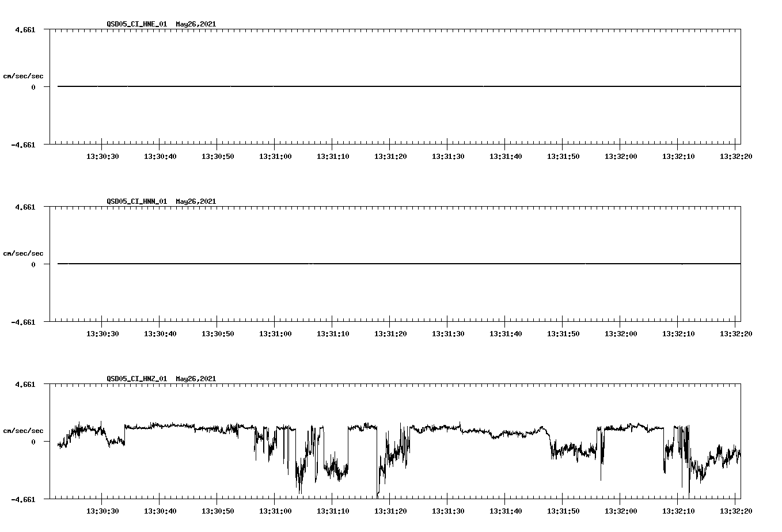Click the QSD05_CI_HNZ_01 channel label
This screenshot has height=532, width=782.
click(x=134, y=379)
